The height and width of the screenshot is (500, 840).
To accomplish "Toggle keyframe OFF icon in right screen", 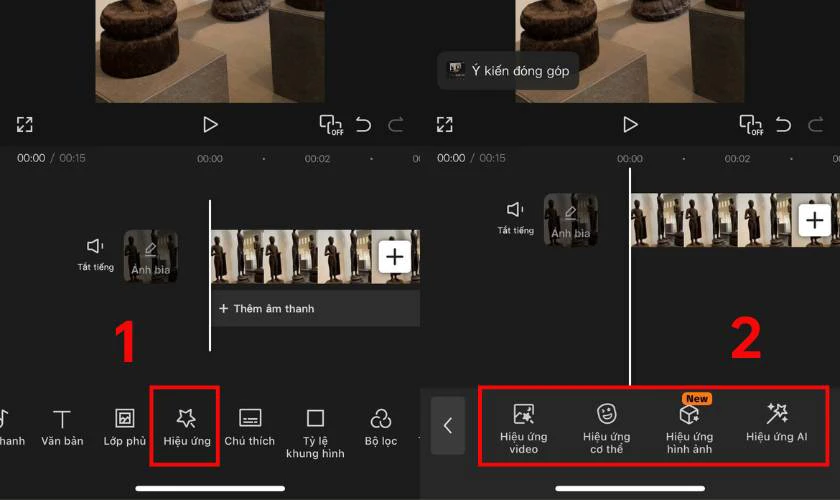I will coord(751,125).
